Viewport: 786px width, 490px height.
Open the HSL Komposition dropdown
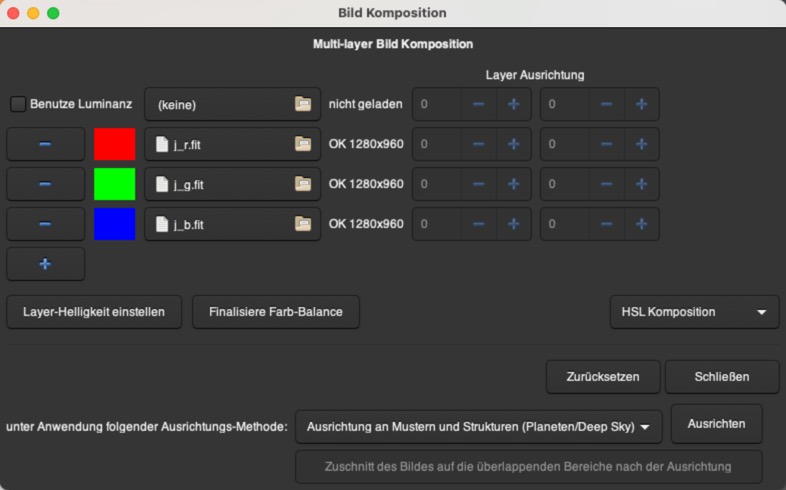(694, 311)
